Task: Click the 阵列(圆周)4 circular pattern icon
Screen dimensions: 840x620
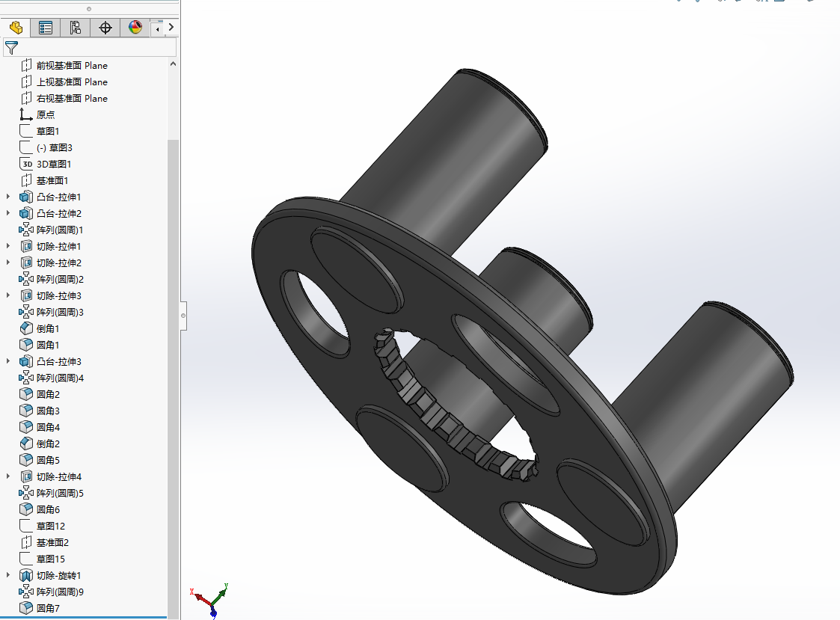Action: pos(26,378)
